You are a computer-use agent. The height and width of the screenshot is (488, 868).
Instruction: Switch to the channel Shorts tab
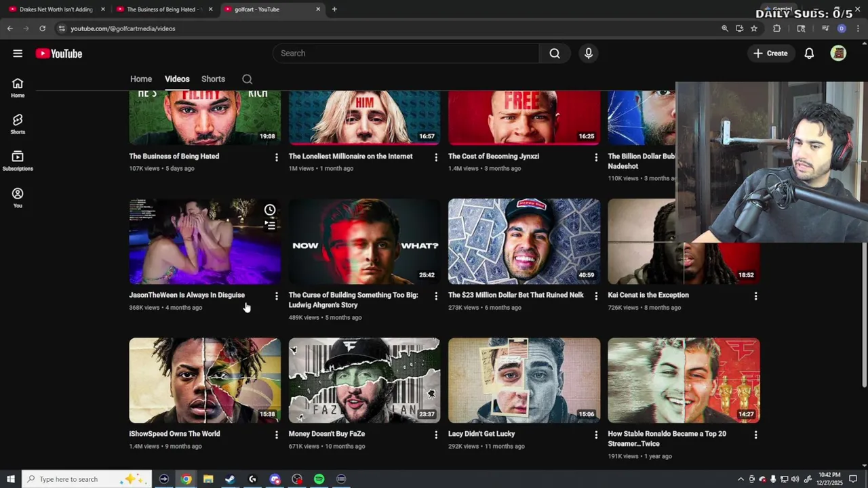tap(213, 79)
